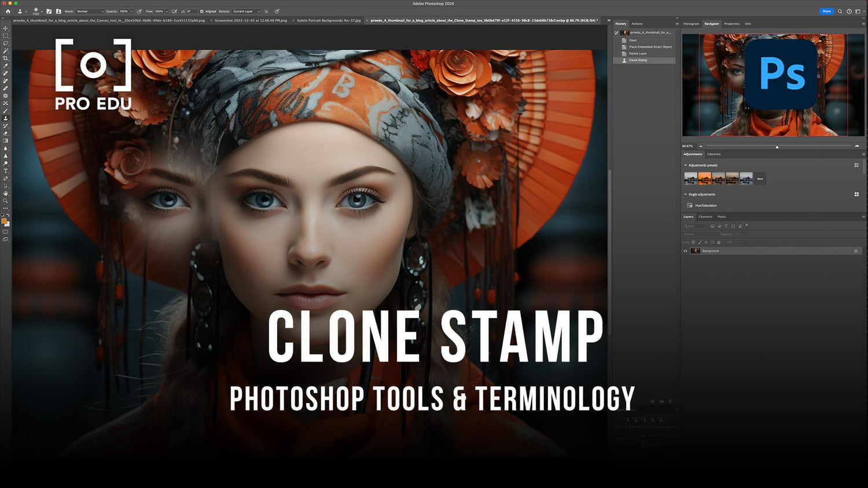Hide the Background layer with eye icon
Image resolution: width=868 pixels, height=488 pixels.
point(686,251)
